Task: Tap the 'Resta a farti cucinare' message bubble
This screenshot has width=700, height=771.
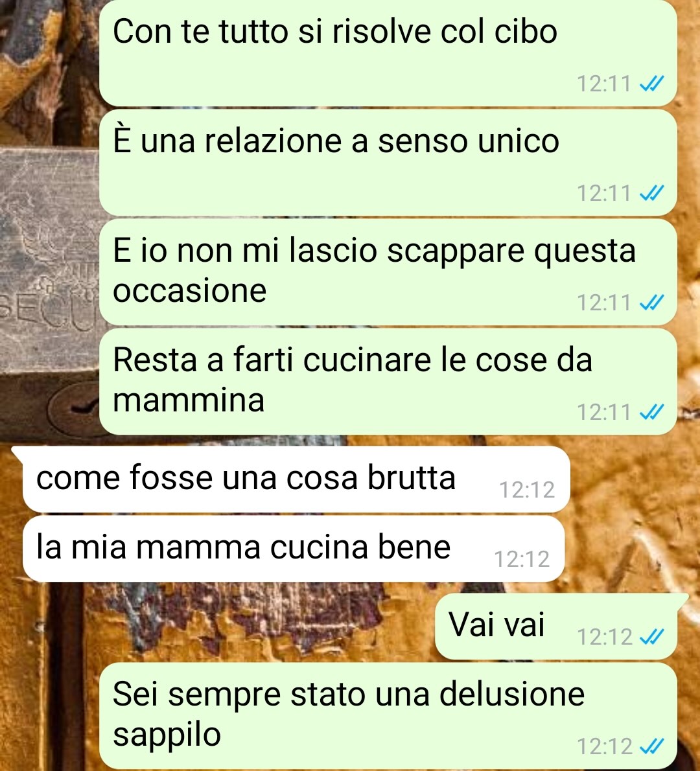Action: [x=388, y=382]
